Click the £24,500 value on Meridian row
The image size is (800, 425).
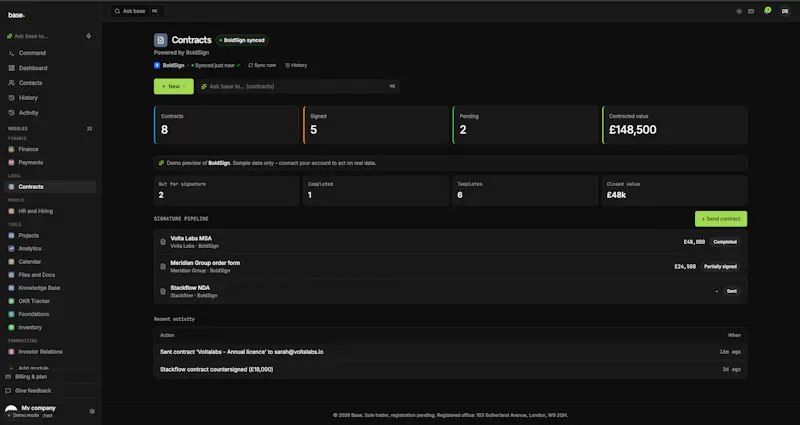(x=685, y=266)
